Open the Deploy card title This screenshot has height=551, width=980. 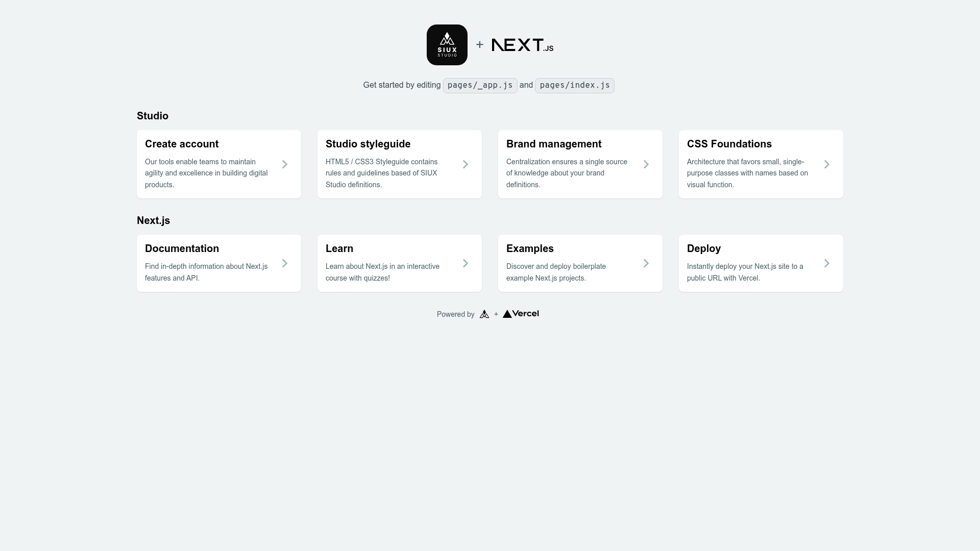(x=704, y=248)
